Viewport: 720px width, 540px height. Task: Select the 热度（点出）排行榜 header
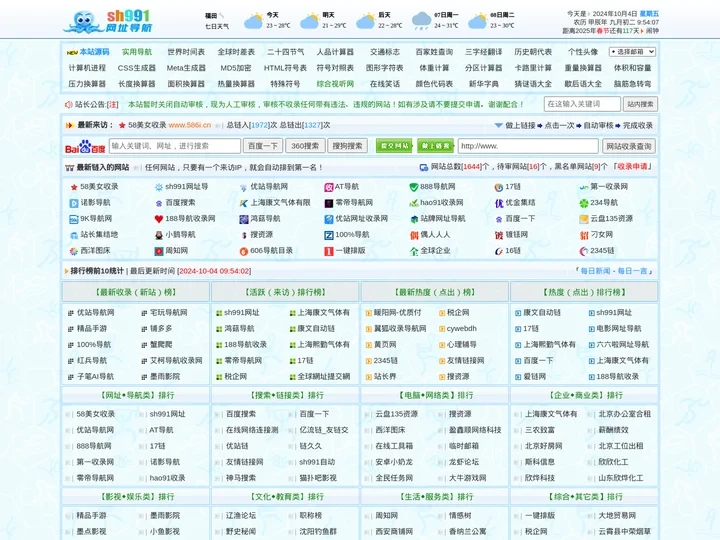tap(584, 292)
